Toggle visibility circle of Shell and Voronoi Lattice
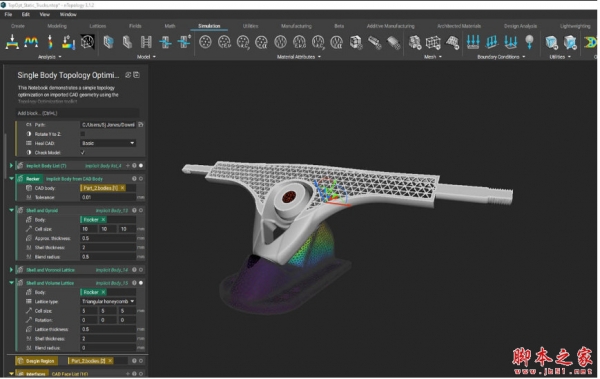 [141, 270]
